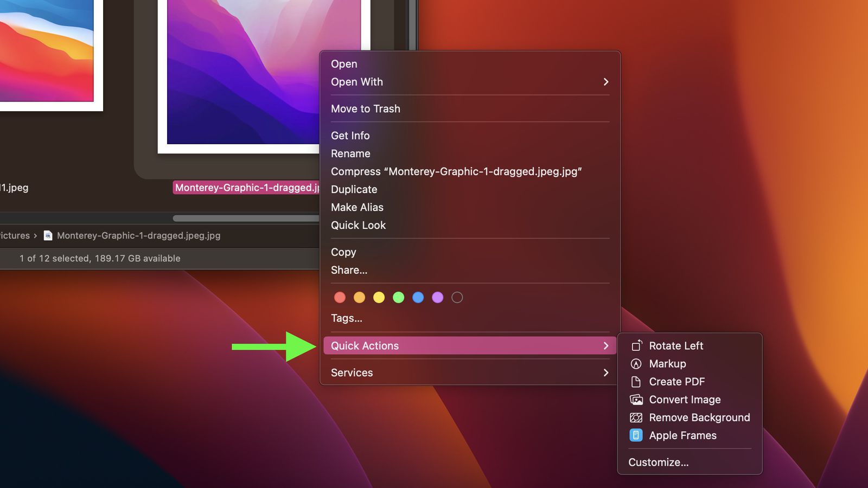The image size is (868, 488).
Task: Open Customize… in Quick Actions submenu
Action: [659, 463]
